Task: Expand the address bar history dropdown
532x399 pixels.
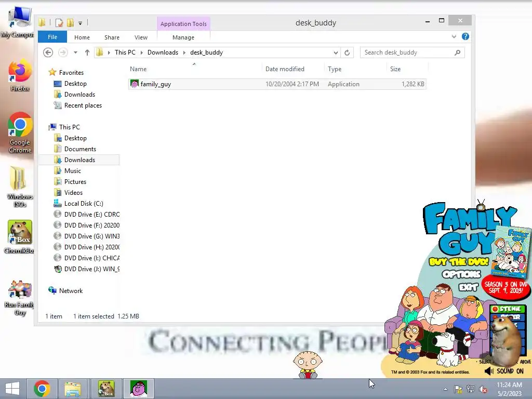Action: pos(336,52)
